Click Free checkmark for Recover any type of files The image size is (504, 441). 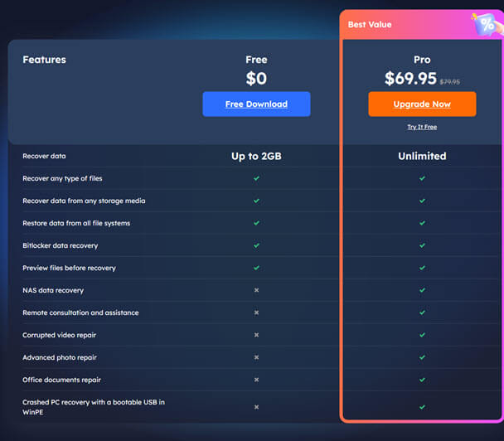pyautogui.click(x=256, y=178)
